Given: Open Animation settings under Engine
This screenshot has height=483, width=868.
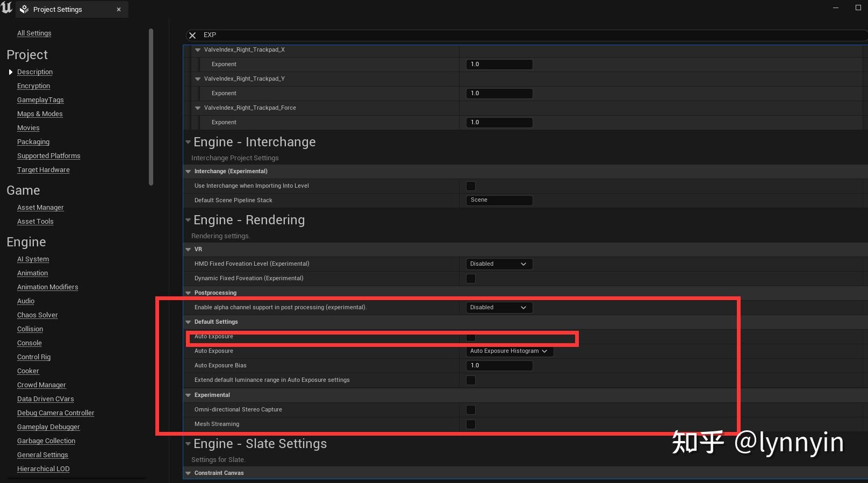Looking at the screenshot, I should [x=32, y=273].
